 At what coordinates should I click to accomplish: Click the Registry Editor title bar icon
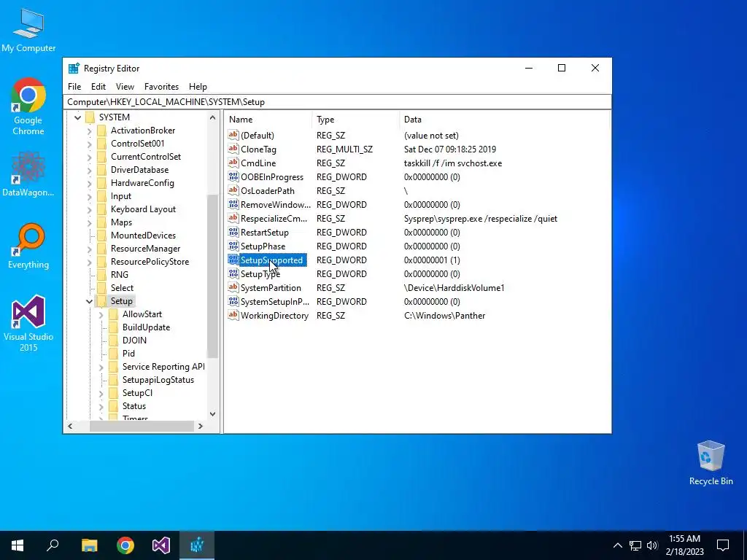pyautogui.click(x=74, y=68)
